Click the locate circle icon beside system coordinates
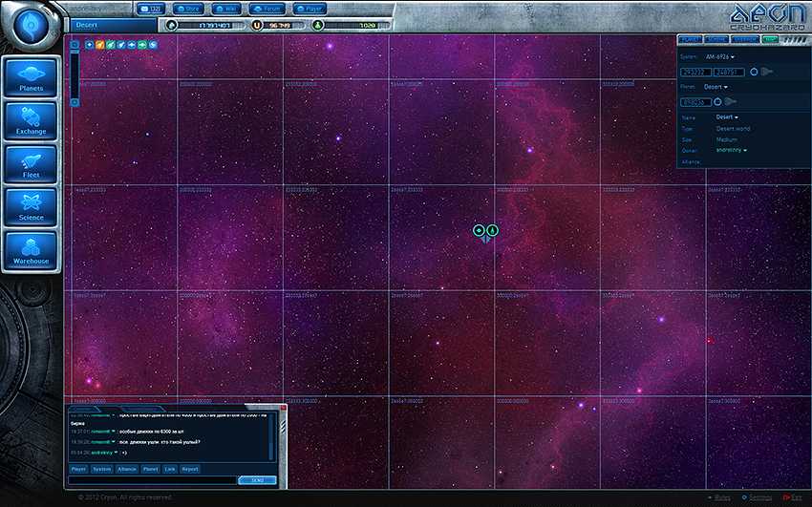Screen dimensions: 812x507 pos(754,72)
